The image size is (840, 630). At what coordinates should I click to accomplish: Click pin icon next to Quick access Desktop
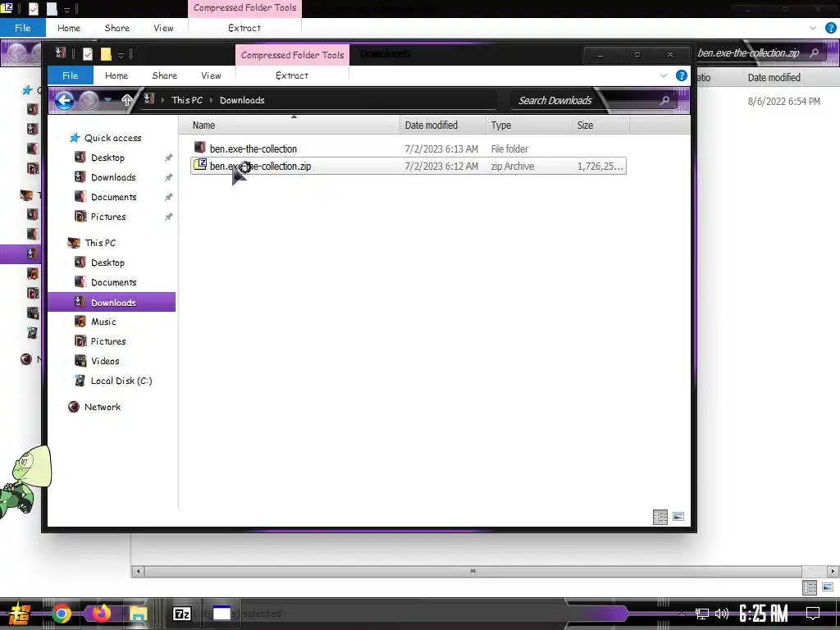click(x=168, y=157)
